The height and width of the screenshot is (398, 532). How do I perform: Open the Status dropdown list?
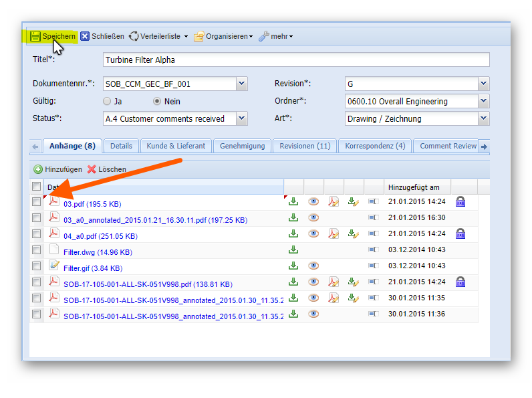241,118
